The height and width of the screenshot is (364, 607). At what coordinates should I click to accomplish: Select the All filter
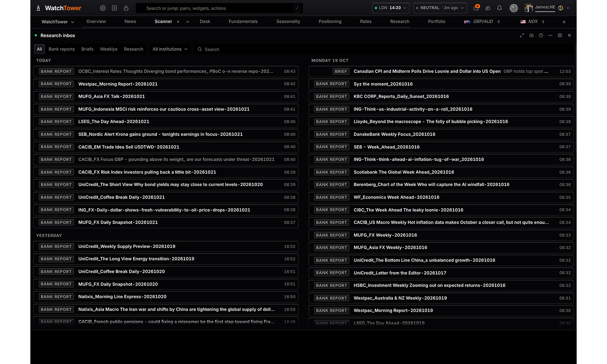click(x=39, y=49)
